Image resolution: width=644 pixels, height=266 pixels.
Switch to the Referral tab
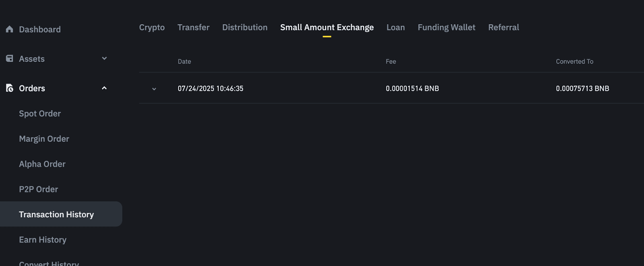(x=504, y=27)
